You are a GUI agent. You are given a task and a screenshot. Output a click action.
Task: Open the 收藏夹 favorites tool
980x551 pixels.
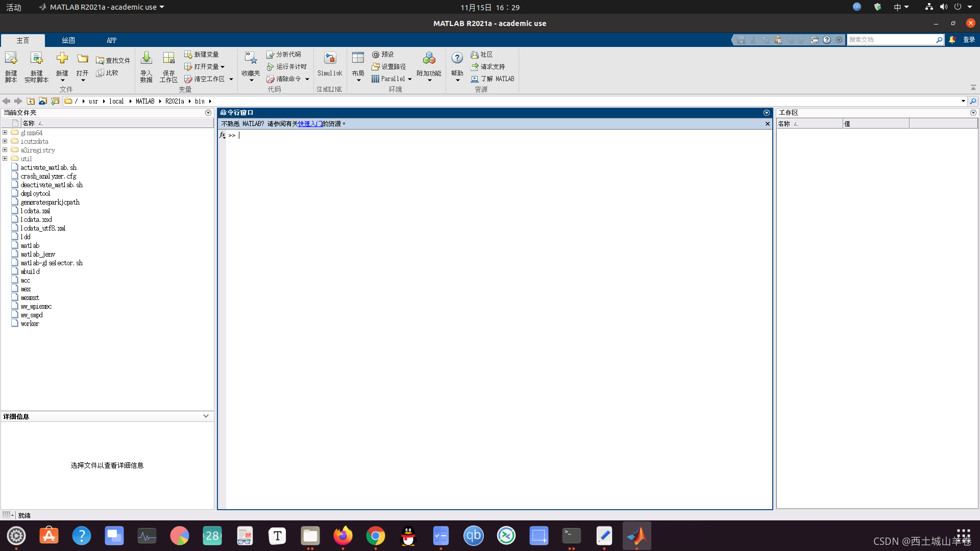[x=250, y=66]
